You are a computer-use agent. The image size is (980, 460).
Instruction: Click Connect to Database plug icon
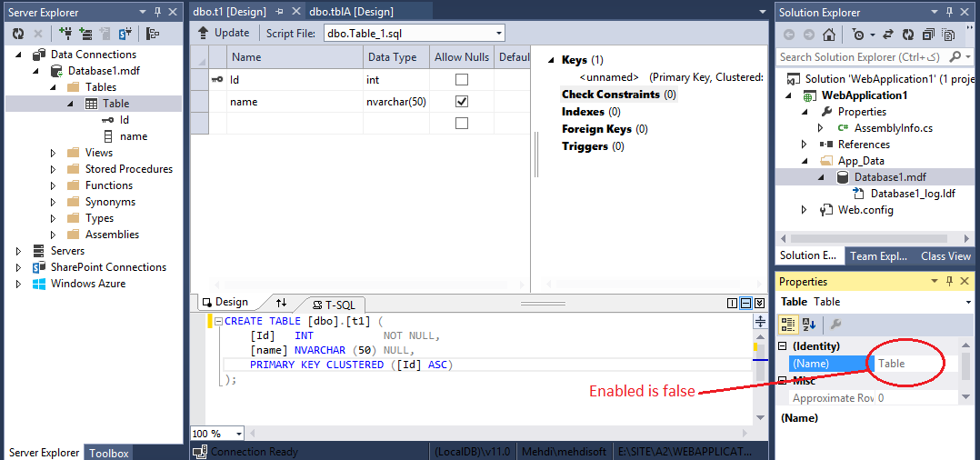coord(65,34)
